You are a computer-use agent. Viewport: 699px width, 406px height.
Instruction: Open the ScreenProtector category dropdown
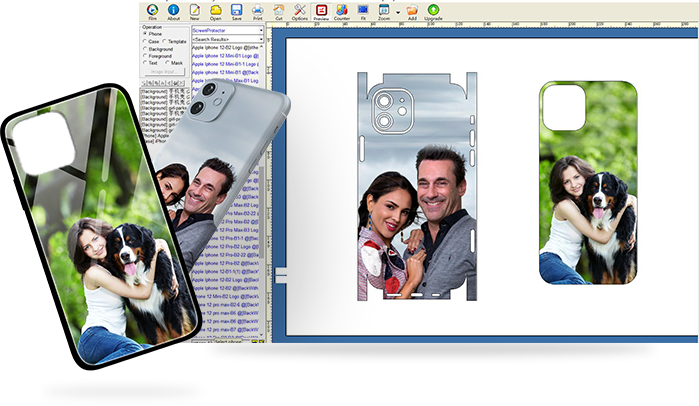tap(261, 30)
